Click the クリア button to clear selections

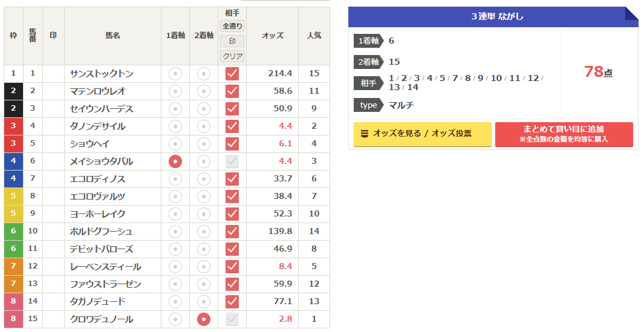[x=232, y=56]
